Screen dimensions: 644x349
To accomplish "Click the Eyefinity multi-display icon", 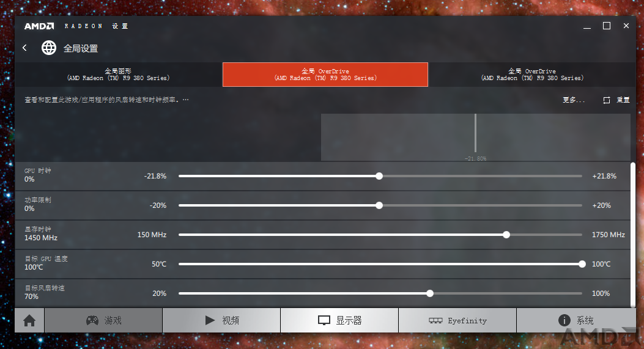I will coord(435,321).
